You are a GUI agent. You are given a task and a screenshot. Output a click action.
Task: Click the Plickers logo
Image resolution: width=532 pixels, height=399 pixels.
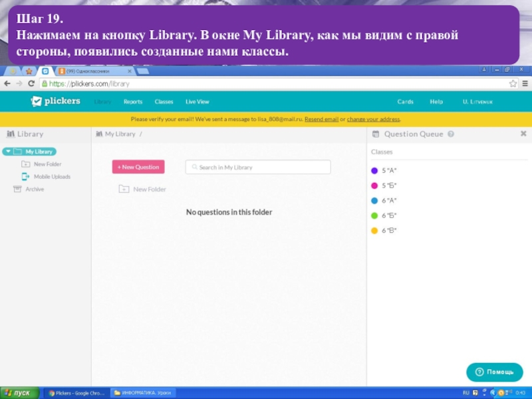pos(56,101)
